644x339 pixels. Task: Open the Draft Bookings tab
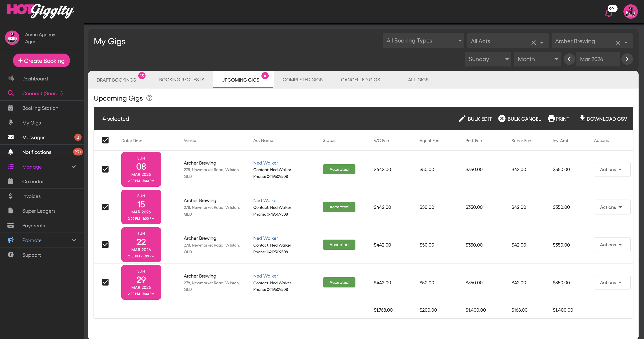point(116,80)
